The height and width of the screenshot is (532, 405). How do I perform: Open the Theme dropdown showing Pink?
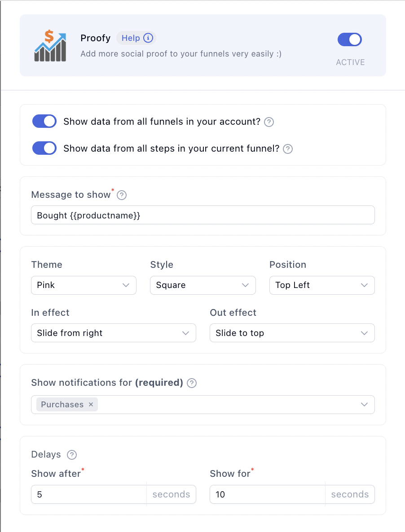point(84,285)
